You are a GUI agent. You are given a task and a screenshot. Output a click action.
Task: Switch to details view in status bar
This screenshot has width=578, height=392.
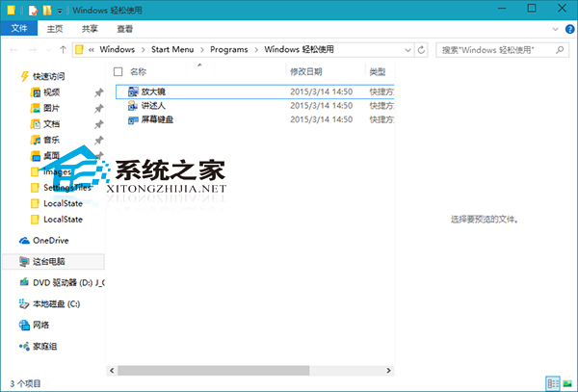pyautogui.click(x=553, y=383)
